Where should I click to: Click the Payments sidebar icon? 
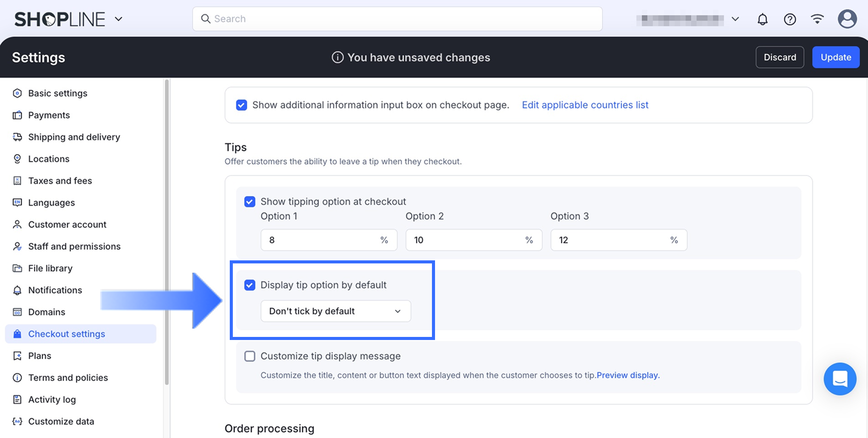[17, 115]
